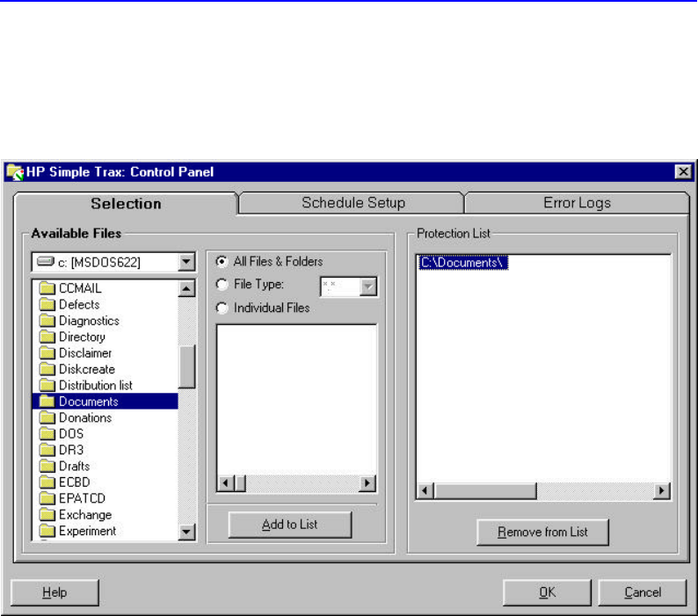The width and height of the screenshot is (698, 616).
Task: Select the C:\Documents\ entry in Protection List
Action: [464, 263]
